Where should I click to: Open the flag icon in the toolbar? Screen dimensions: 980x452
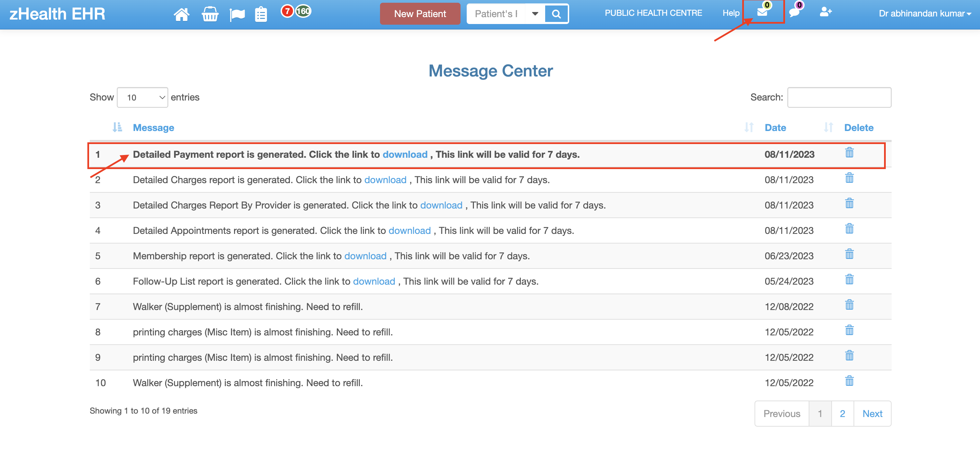[x=237, y=15]
